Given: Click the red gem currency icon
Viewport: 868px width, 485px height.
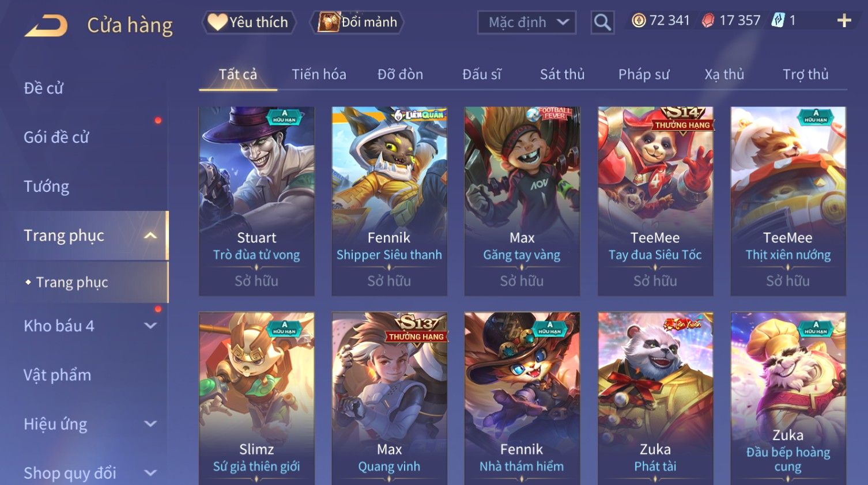Looking at the screenshot, I should [x=708, y=21].
